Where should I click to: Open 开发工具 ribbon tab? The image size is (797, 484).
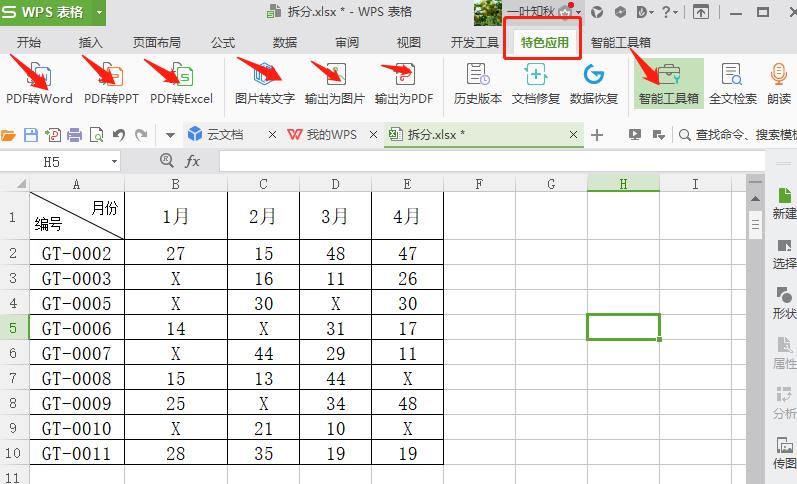pos(474,42)
